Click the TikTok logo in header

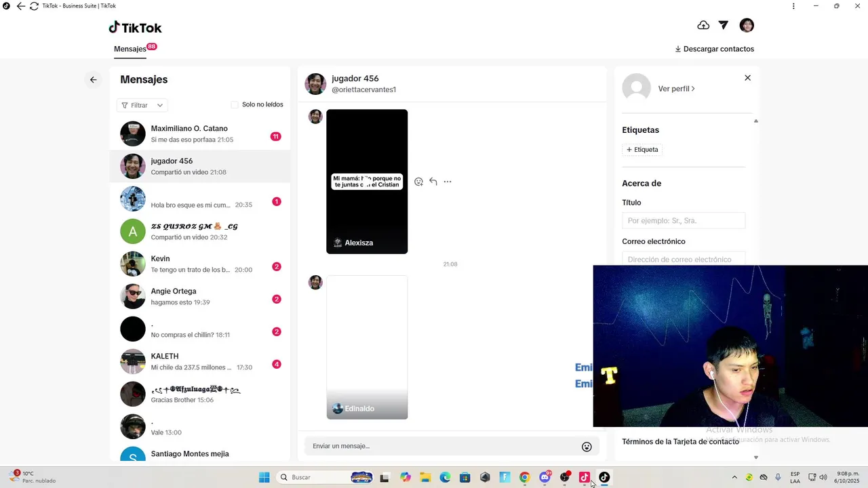(x=136, y=28)
